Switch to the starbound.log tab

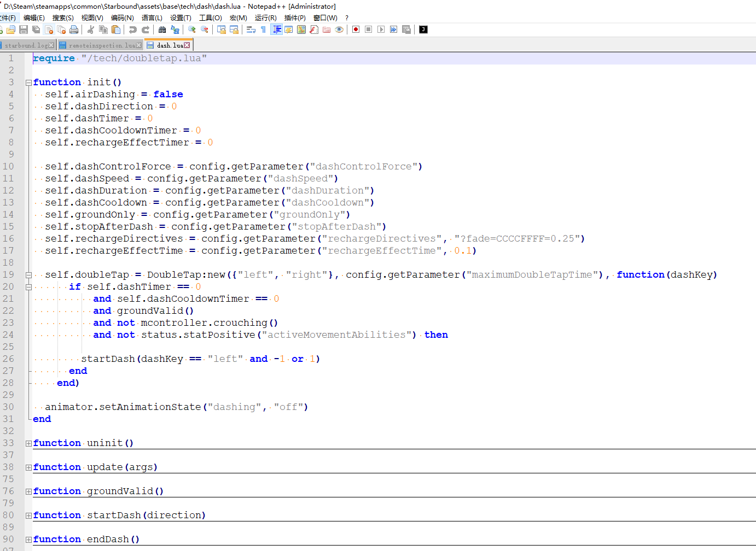coord(26,45)
